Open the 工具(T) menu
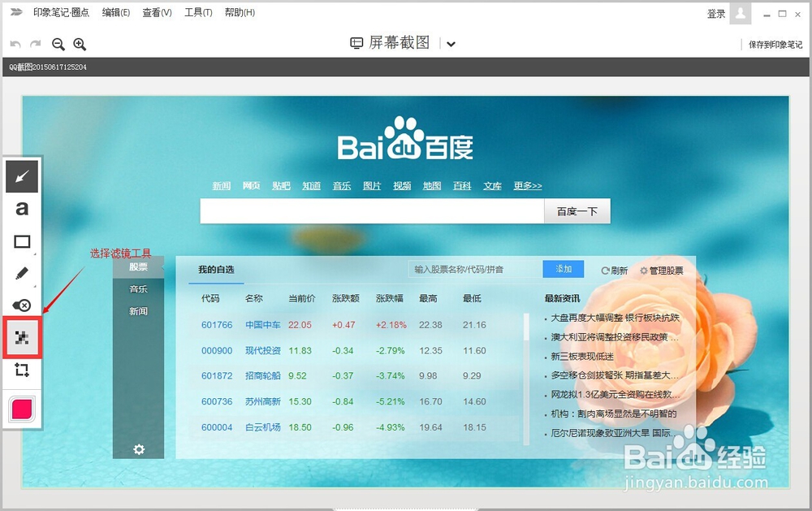 [198, 12]
